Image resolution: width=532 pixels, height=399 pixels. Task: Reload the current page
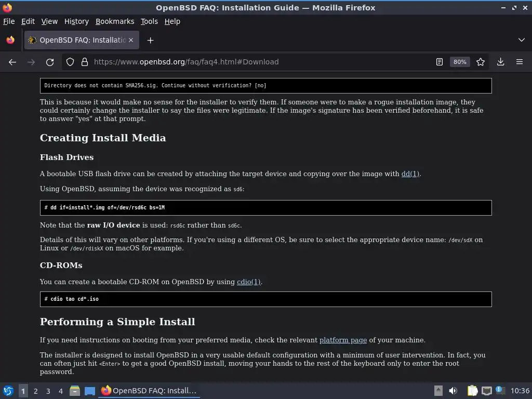[50, 62]
